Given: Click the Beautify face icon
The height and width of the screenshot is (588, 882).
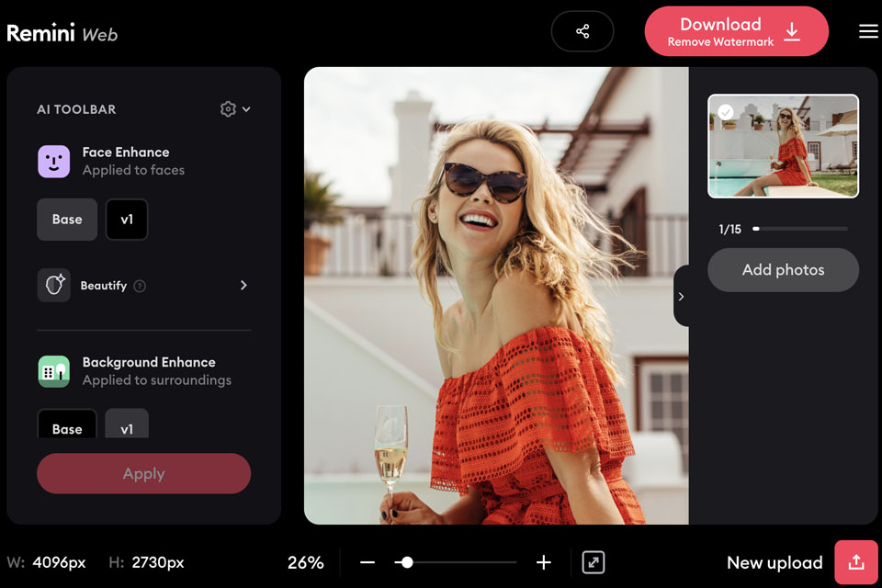Looking at the screenshot, I should tap(54, 286).
